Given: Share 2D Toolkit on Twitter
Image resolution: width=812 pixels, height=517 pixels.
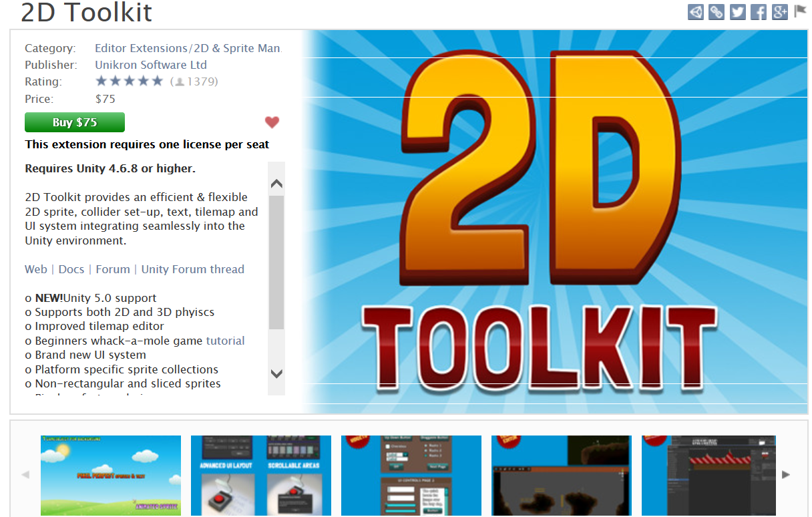Looking at the screenshot, I should pyautogui.click(x=737, y=12).
